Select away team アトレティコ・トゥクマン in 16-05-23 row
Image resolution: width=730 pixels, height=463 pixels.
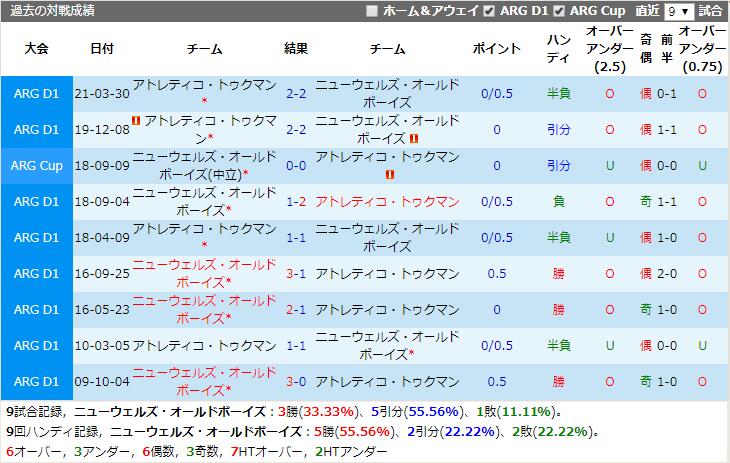[387, 310]
